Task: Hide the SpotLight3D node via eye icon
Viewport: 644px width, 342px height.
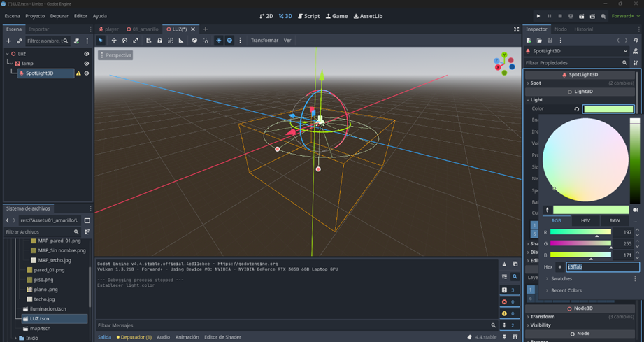Action: coord(87,73)
